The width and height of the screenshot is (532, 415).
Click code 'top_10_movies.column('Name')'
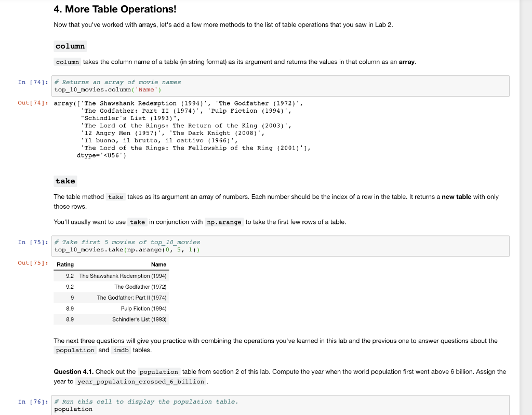pos(108,89)
